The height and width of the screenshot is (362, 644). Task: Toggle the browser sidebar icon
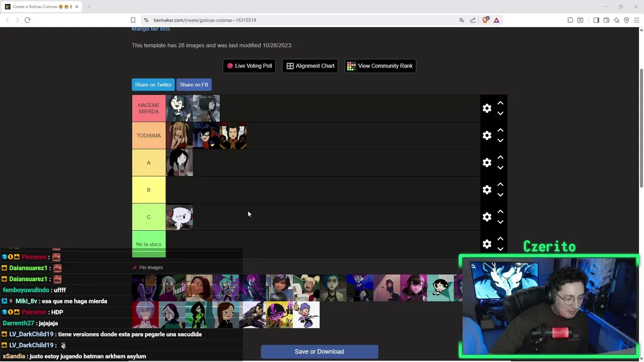(596, 20)
